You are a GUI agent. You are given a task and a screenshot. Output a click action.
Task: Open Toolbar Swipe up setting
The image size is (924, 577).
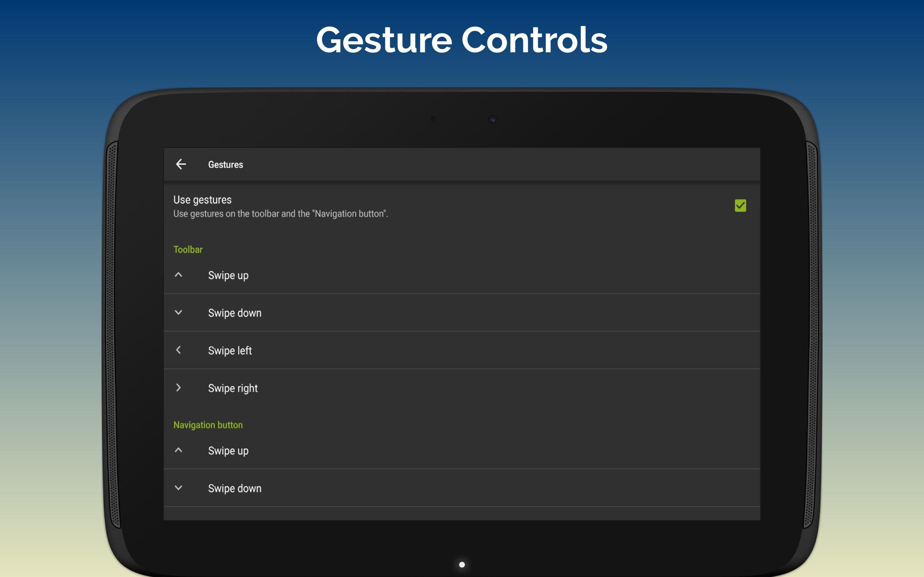point(228,275)
